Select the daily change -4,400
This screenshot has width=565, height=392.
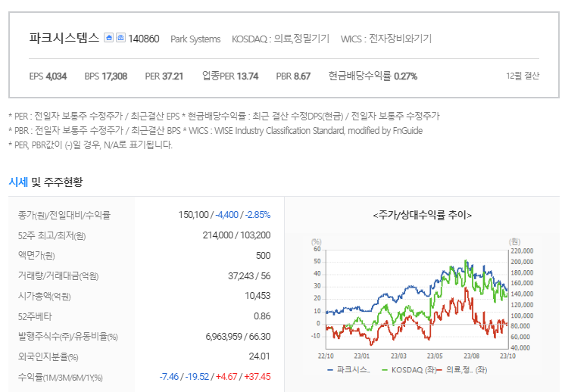click(226, 215)
